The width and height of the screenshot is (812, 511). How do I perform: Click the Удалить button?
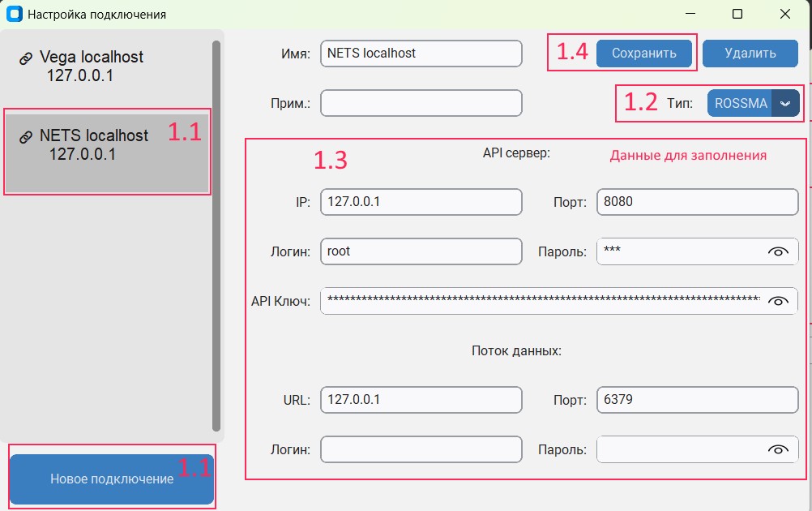(750, 54)
